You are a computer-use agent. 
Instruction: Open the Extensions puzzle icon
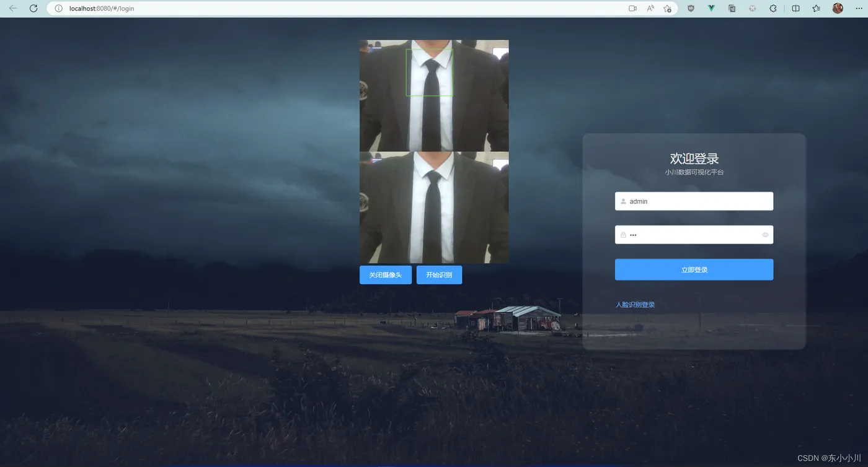(773, 9)
